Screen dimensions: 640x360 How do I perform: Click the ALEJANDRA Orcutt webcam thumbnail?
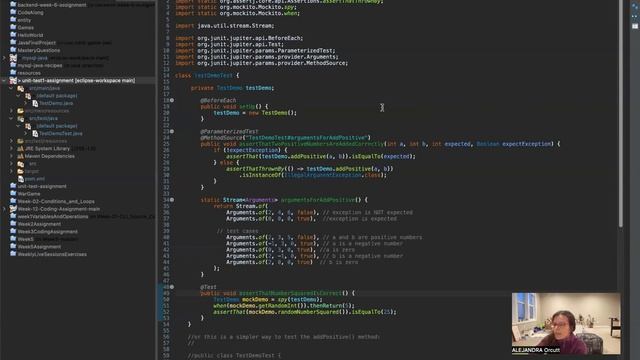point(567,323)
